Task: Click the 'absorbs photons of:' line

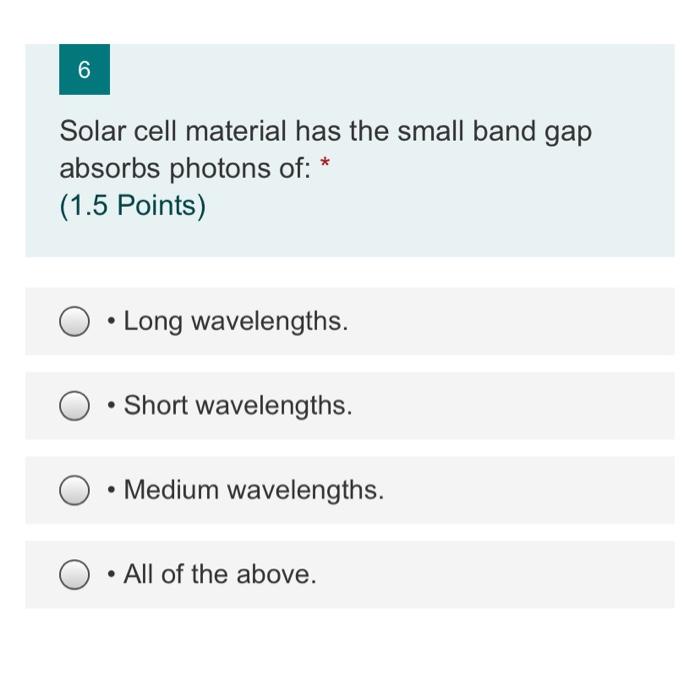Action: tap(185, 169)
